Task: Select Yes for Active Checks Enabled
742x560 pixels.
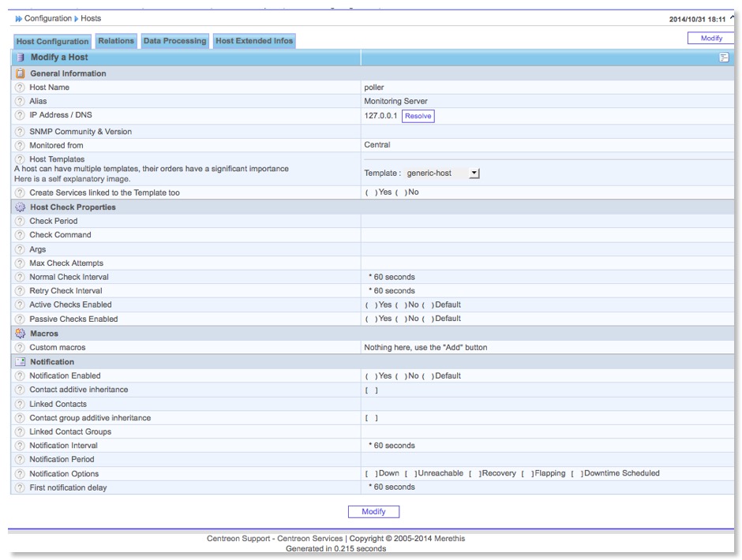Action: pyautogui.click(x=370, y=305)
